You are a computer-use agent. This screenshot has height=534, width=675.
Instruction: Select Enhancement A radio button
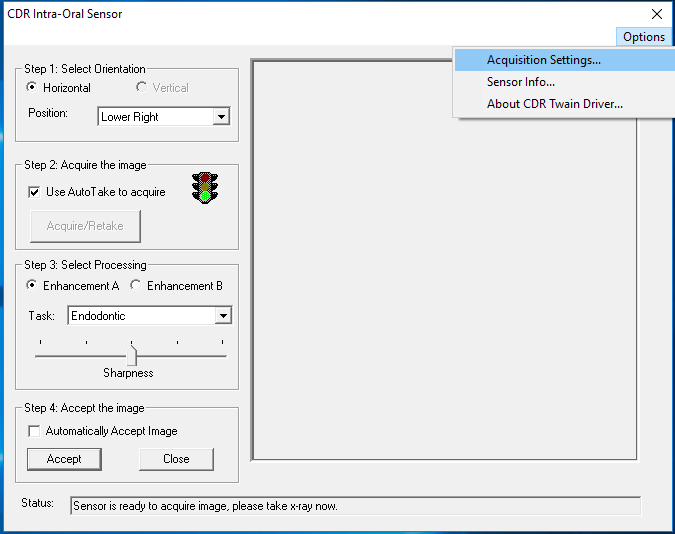tap(32, 286)
